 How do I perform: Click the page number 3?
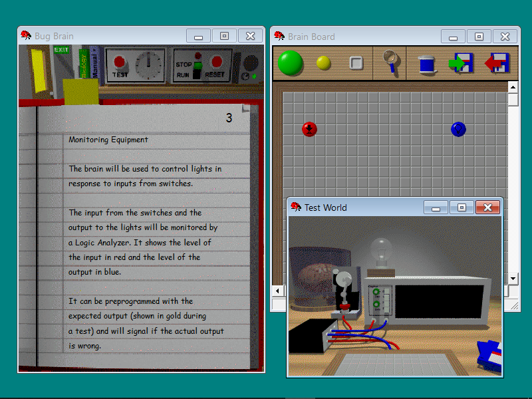click(229, 118)
